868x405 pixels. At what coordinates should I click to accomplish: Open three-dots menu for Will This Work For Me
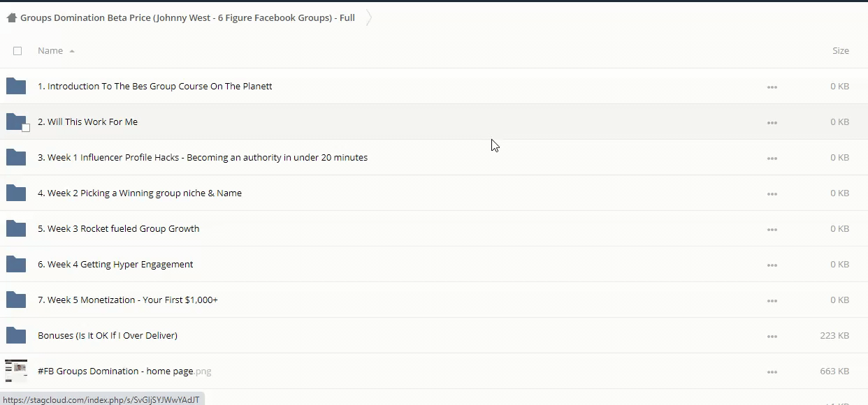pyautogui.click(x=772, y=122)
